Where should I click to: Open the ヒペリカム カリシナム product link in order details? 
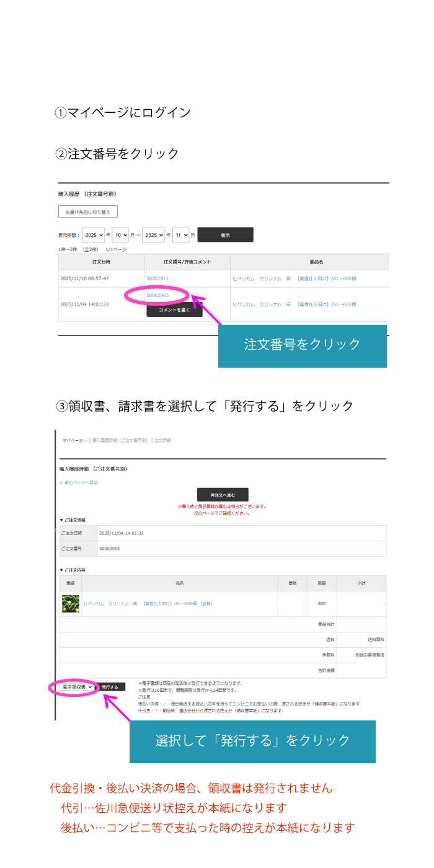pyautogui.click(x=148, y=603)
